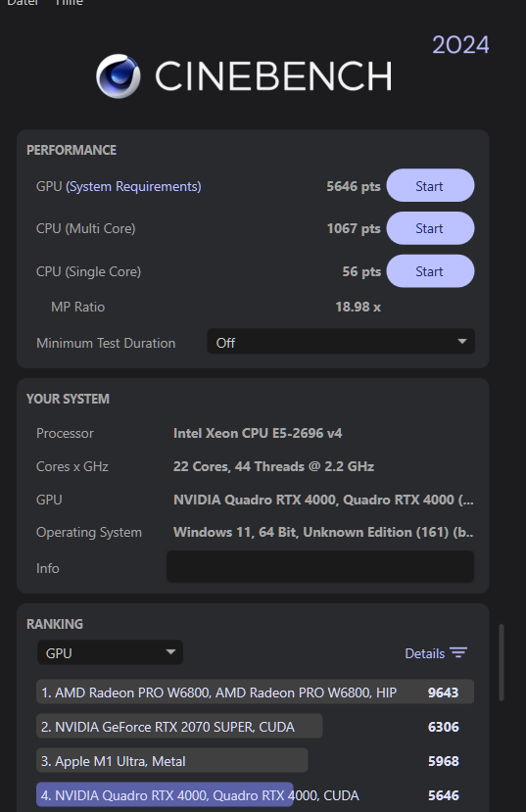
Task: Start the CPU Single Core test
Action: click(430, 271)
